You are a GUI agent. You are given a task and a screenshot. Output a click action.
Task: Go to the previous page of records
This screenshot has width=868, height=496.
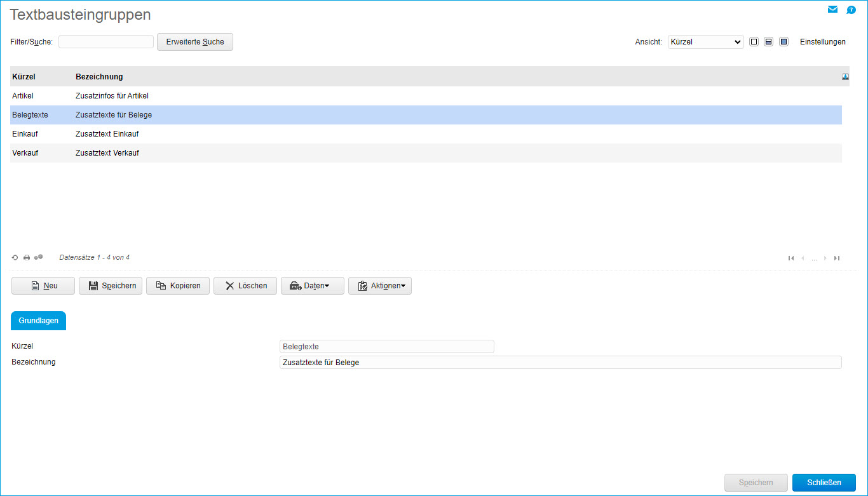point(803,258)
